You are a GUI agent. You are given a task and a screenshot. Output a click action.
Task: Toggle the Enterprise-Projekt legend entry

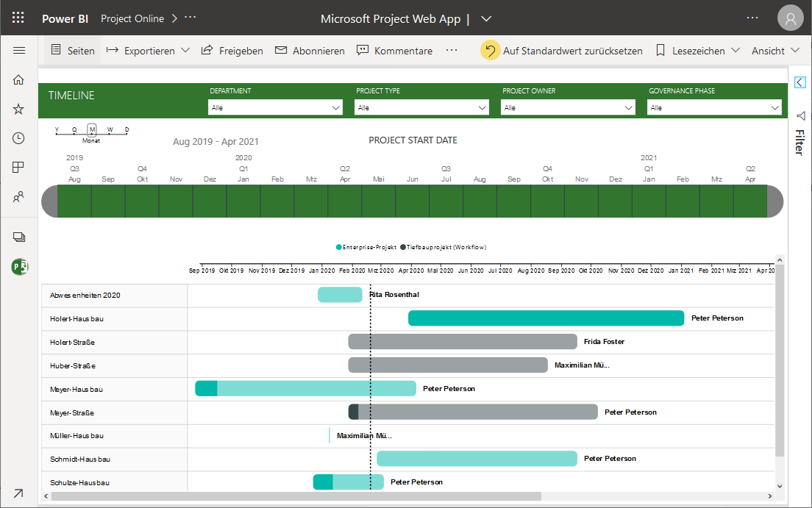366,248
